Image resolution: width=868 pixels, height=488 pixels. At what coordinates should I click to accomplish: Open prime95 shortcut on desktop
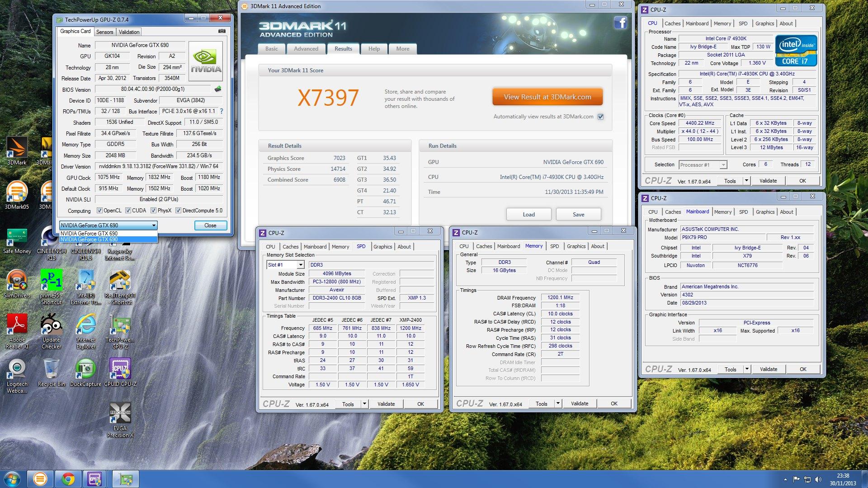point(51,287)
